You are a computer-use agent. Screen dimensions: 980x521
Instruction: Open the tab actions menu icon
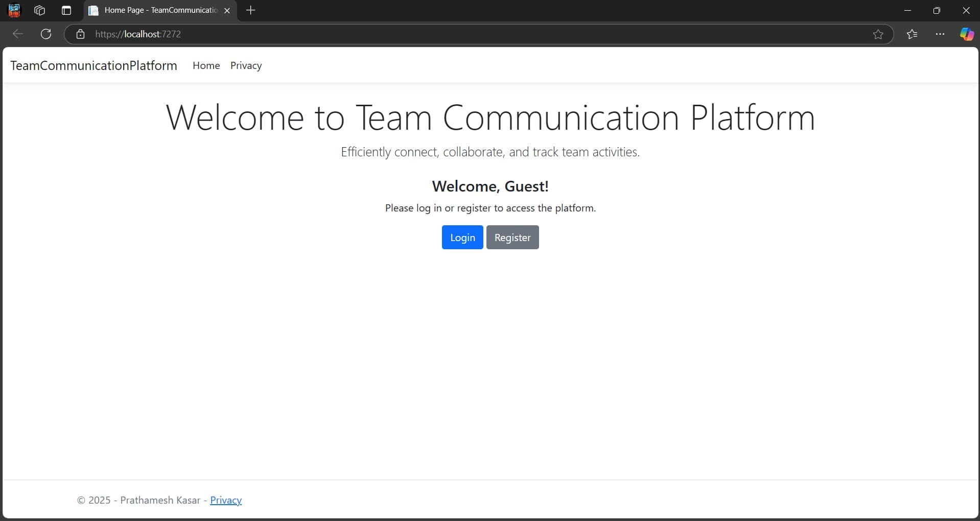(66, 10)
